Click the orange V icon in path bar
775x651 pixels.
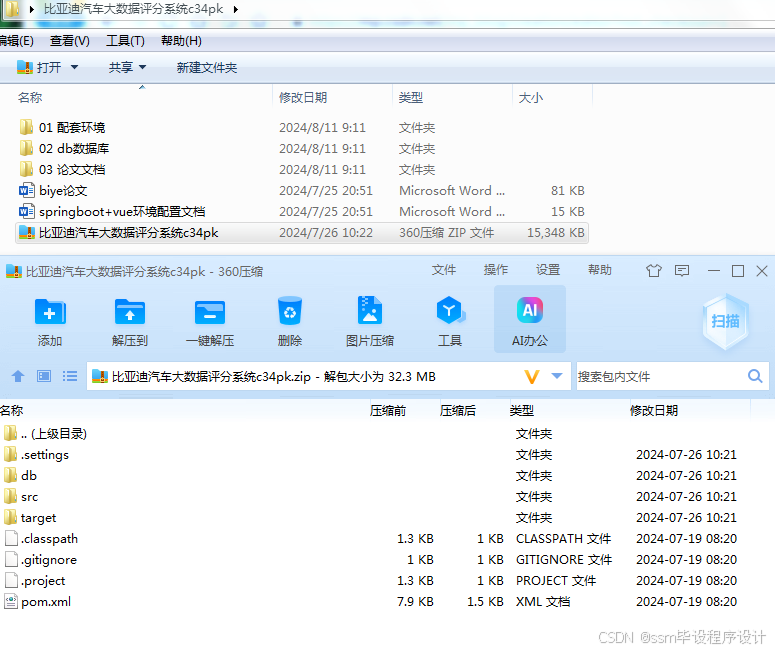(532, 377)
